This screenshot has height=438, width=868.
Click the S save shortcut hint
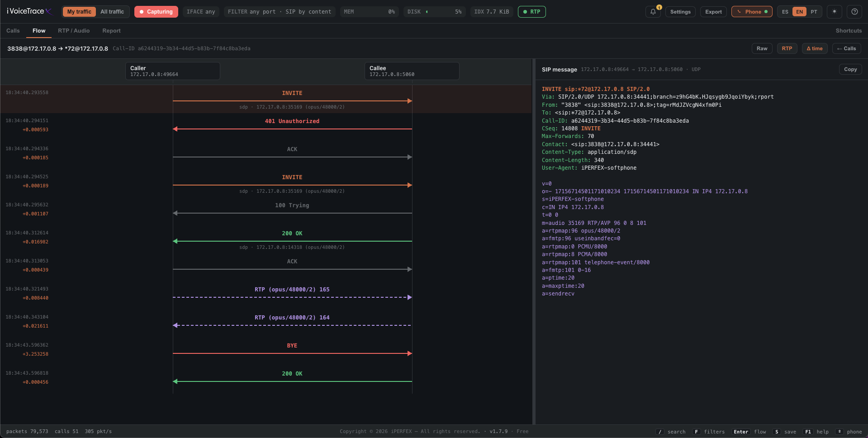click(x=784, y=432)
